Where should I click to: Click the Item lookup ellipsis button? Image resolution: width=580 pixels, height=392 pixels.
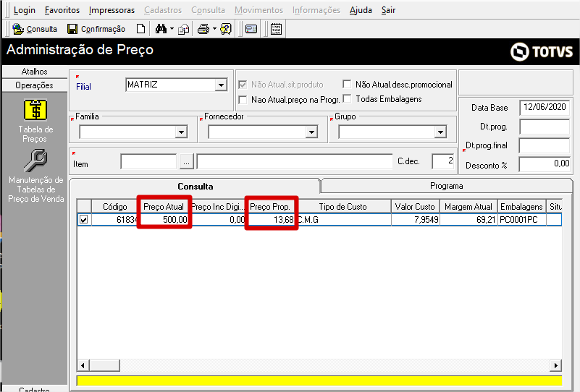click(186, 162)
